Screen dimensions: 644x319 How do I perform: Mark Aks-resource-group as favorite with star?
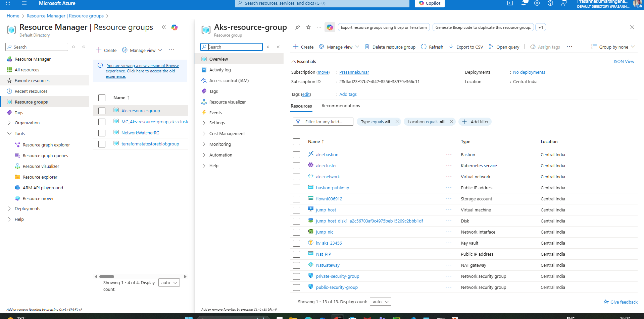tap(308, 27)
